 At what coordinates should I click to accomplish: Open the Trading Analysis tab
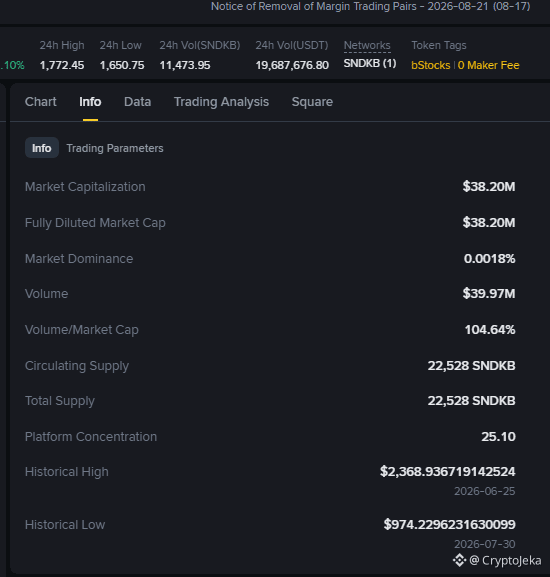click(221, 102)
